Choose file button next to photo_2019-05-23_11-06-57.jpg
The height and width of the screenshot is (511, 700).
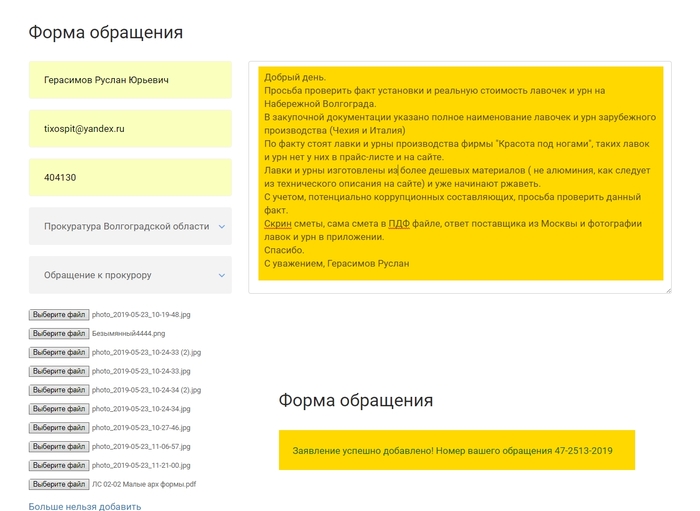59,446
